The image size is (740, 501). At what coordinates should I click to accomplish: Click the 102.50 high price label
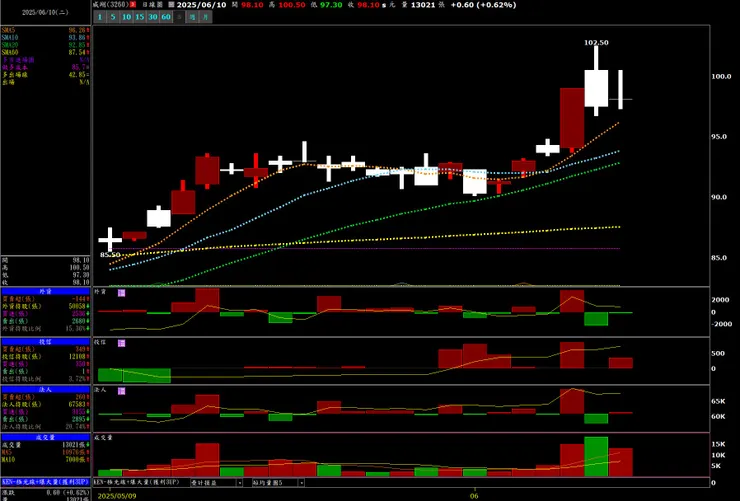[596, 42]
